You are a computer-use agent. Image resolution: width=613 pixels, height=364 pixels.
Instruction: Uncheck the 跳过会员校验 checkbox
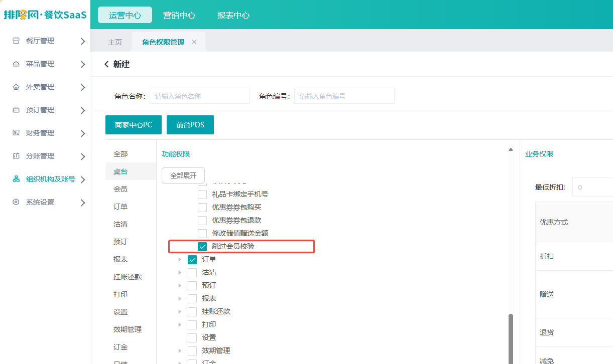pyautogui.click(x=202, y=246)
